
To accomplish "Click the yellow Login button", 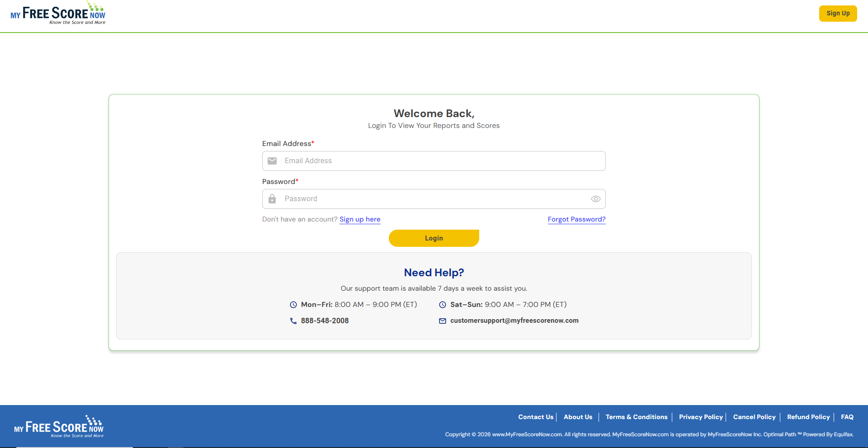I will pyautogui.click(x=434, y=238).
